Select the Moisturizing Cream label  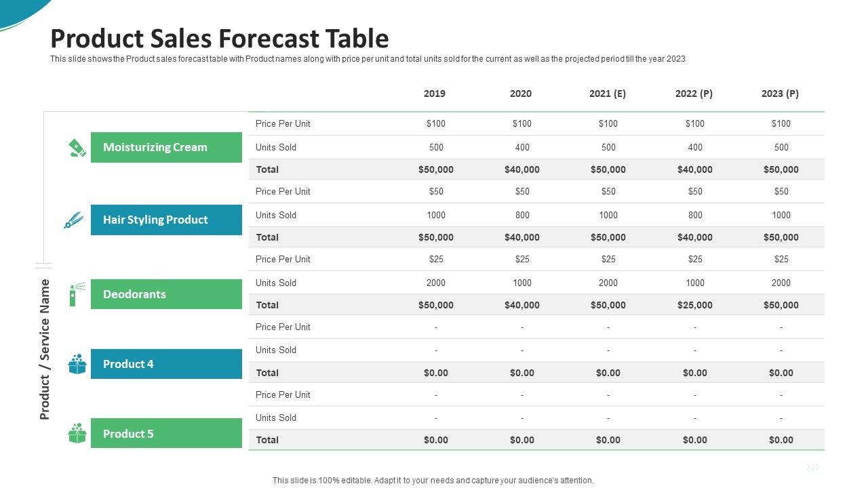pos(166,147)
